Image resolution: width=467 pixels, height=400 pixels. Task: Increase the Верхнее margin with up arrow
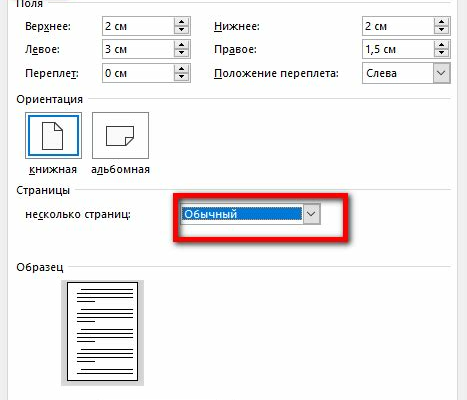181,22
